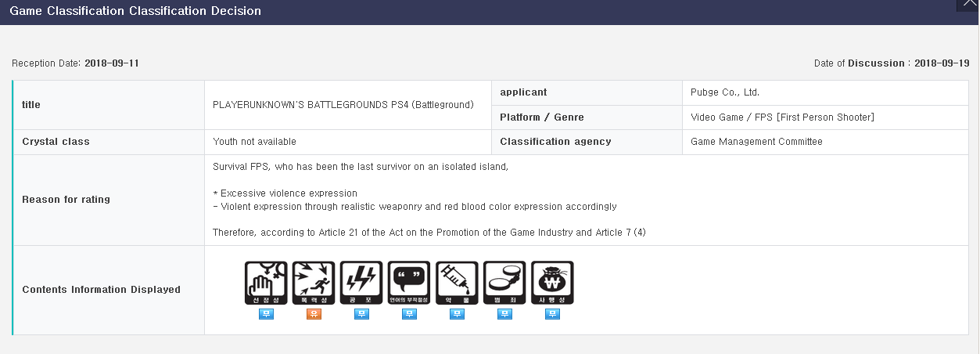Close the Game Classification Decision window
The height and width of the screenshot is (354, 980).
(970, 5)
